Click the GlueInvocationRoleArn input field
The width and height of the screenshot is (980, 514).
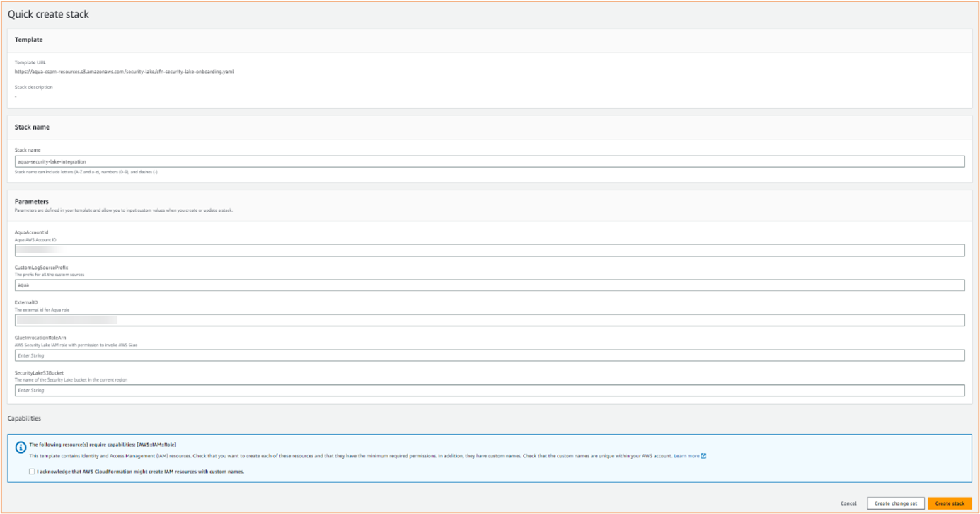[x=490, y=355]
